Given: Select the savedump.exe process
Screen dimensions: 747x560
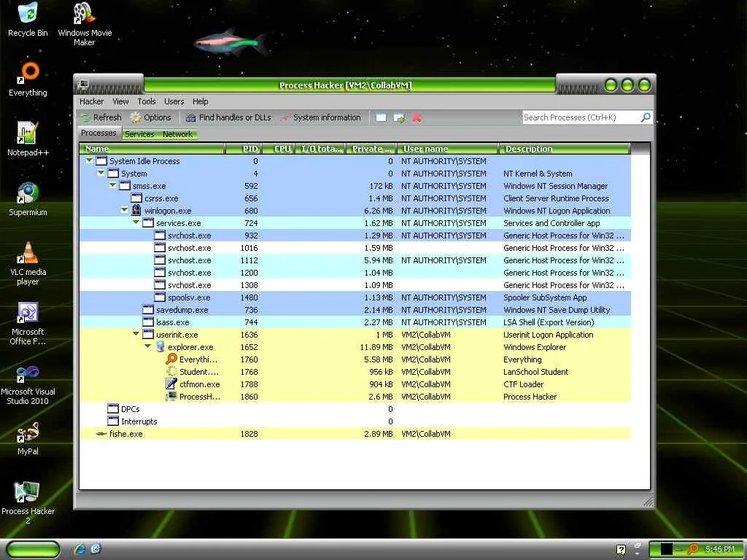Looking at the screenshot, I should [355, 309].
